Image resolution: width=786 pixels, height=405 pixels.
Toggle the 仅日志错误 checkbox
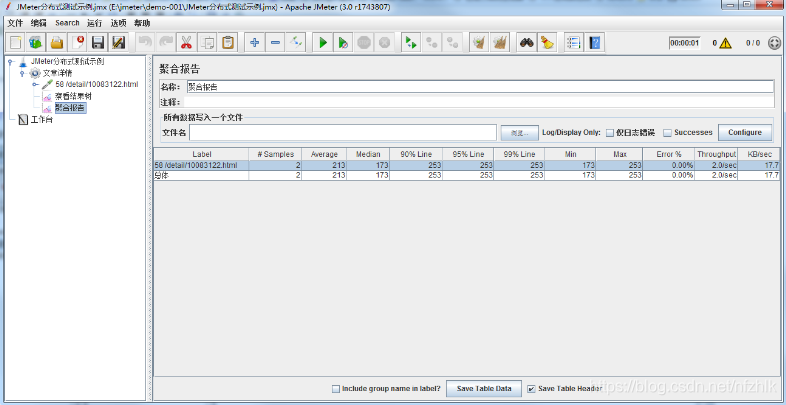(610, 133)
